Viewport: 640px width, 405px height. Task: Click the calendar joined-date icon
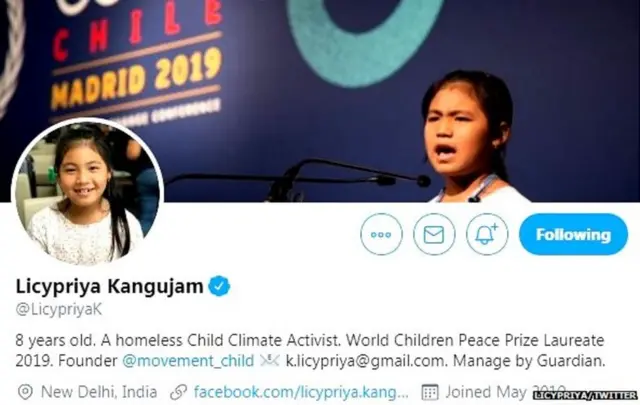430,392
